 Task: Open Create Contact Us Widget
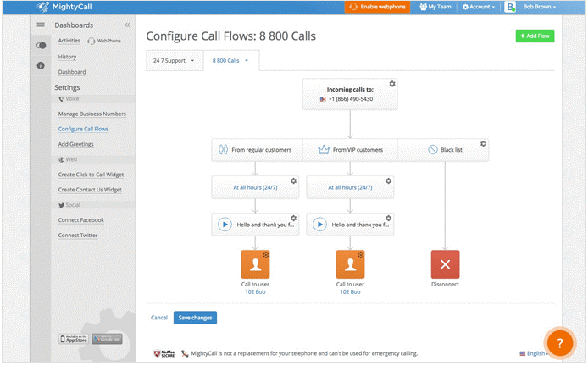click(x=90, y=190)
